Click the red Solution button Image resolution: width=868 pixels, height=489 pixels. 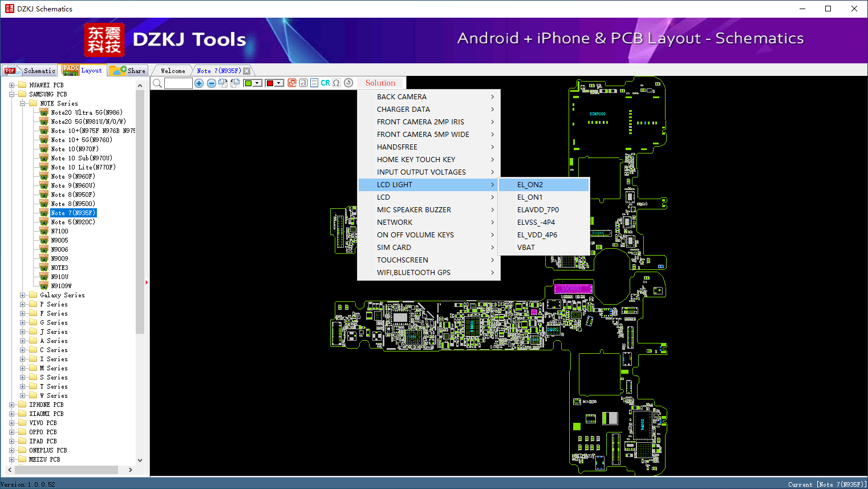coord(380,83)
